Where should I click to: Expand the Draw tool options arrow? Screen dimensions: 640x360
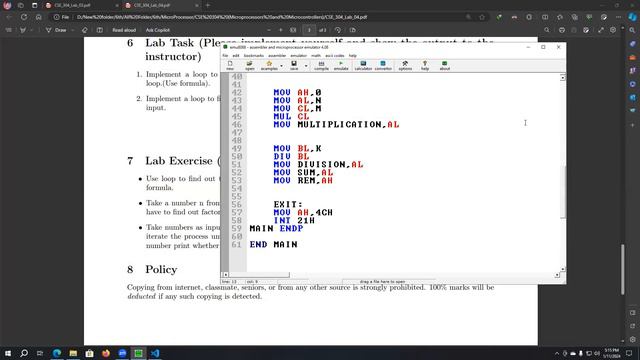[x=73, y=30]
